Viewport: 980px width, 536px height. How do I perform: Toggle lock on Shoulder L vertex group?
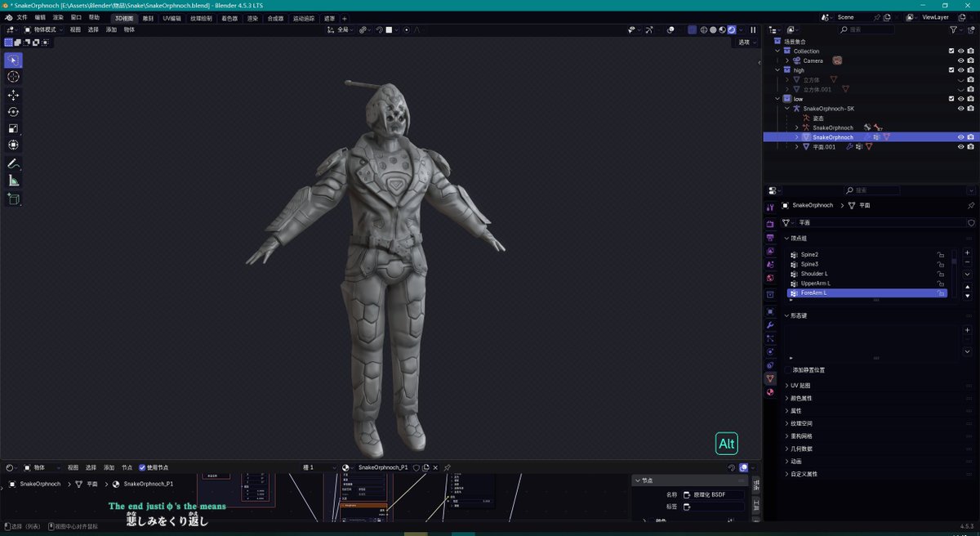click(x=941, y=274)
